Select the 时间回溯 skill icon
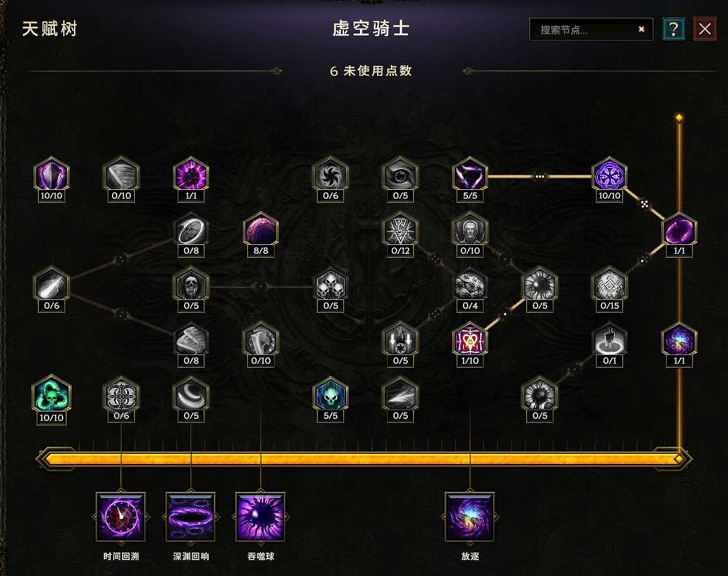 tap(121, 517)
